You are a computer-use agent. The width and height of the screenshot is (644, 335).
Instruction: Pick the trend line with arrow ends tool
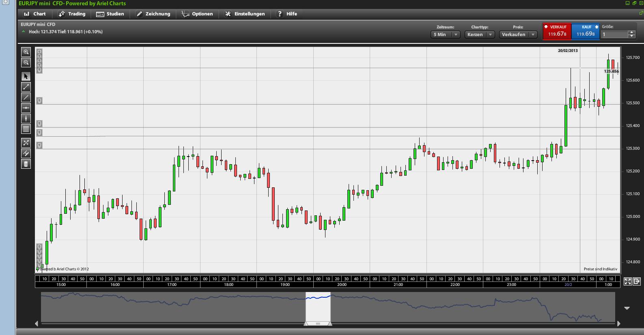point(26,86)
